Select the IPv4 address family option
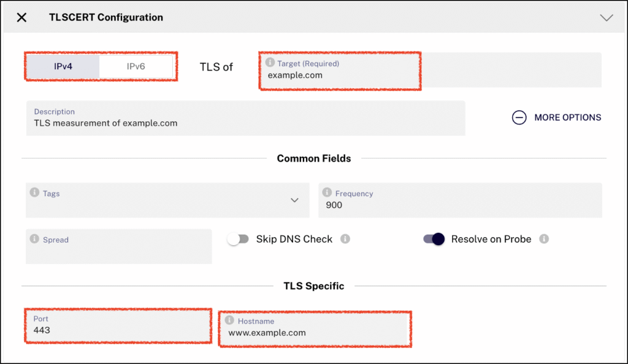 click(63, 66)
